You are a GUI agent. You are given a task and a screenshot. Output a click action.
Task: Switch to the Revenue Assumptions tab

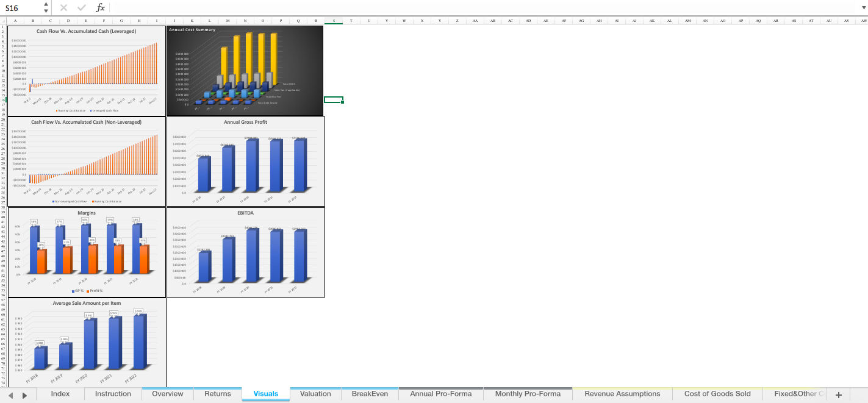tap(622, 394)
